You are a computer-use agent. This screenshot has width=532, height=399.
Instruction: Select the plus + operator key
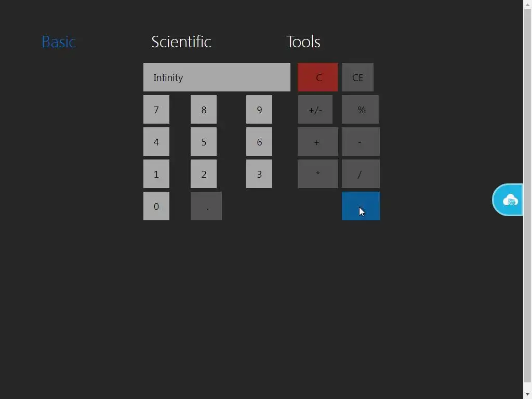pyautogui.click(x=317, y=141)
